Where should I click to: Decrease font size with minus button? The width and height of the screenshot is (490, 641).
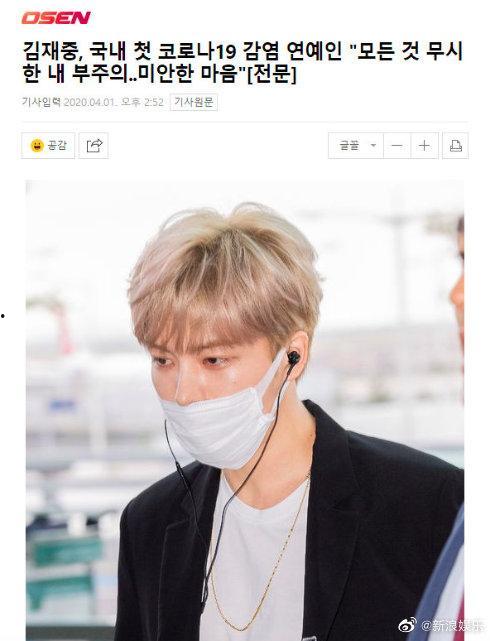(x=397, y=146)
